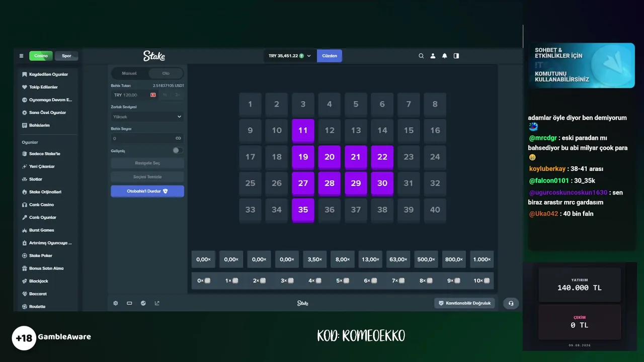Deselect highlighted Keno tile 11

tap(303, 130)
